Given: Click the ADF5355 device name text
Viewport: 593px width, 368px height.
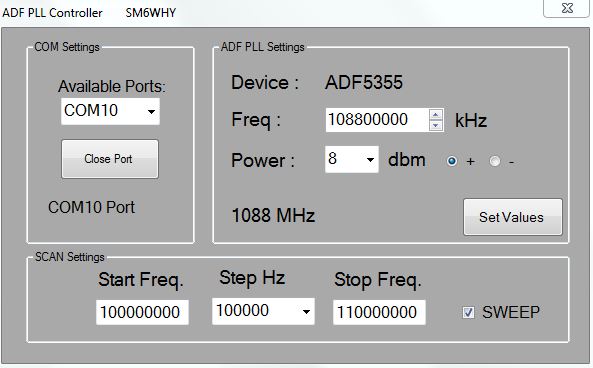Looking at the screenshot, I should point(364,82).
